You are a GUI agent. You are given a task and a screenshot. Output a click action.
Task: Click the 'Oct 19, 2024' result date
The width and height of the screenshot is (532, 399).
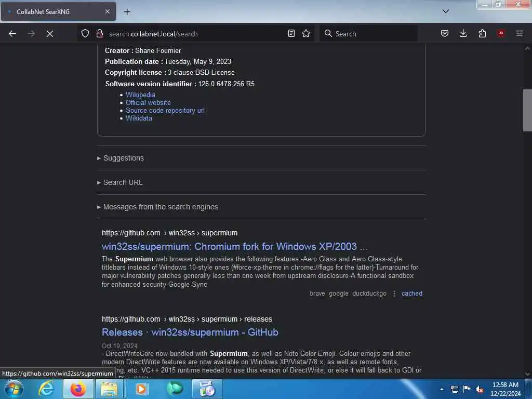click(119, 345)
